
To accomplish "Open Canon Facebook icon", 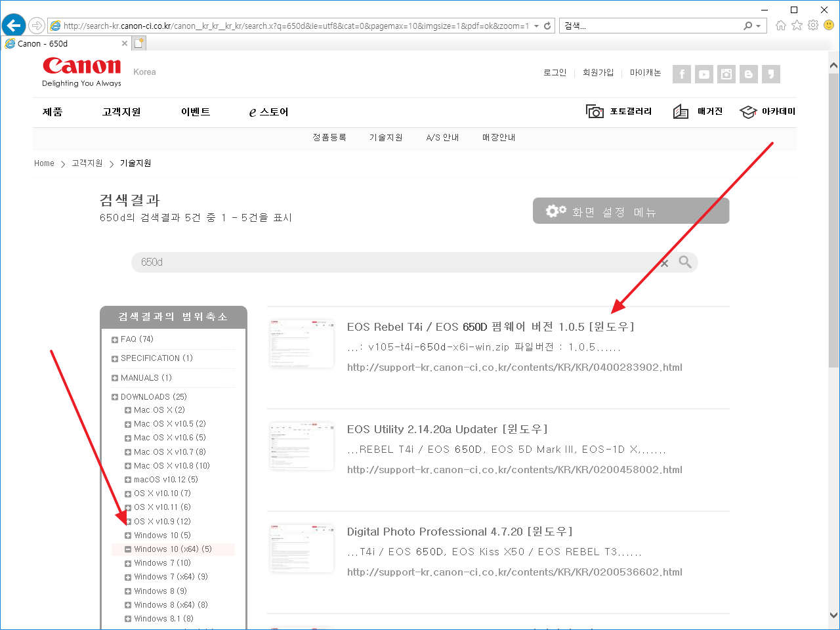I will pos(682,74).
